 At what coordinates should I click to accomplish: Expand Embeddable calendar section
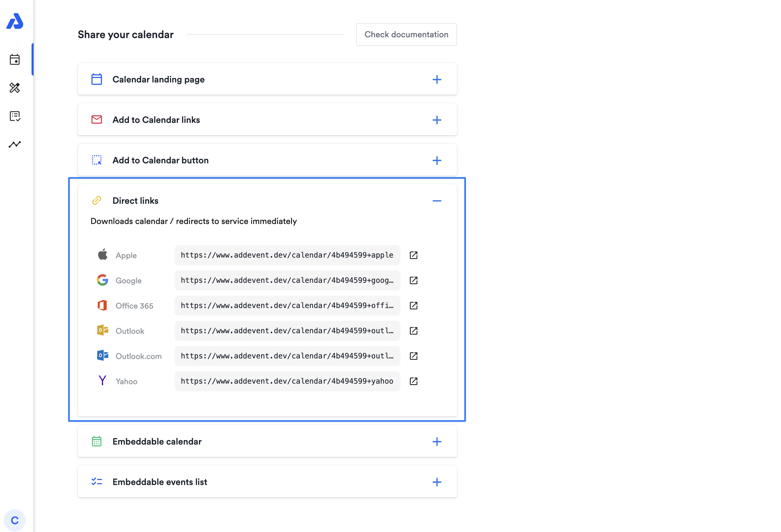tap(436, 442)
